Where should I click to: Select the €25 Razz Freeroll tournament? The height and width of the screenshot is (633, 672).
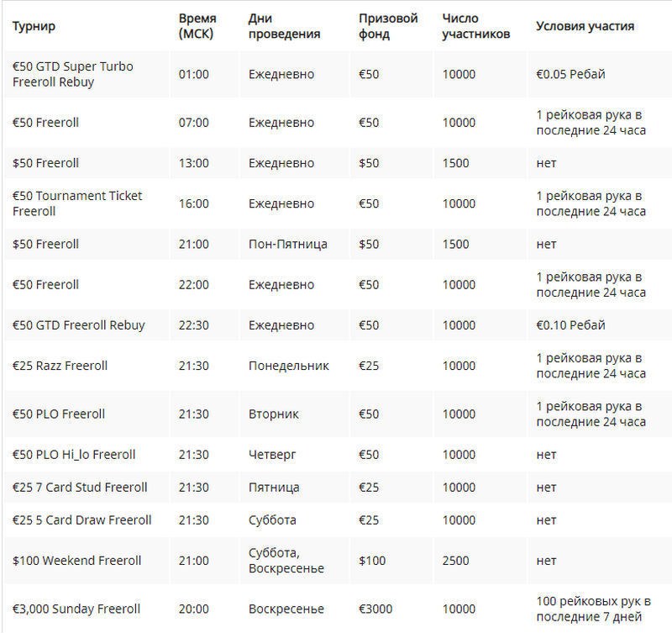click(60, 366)
